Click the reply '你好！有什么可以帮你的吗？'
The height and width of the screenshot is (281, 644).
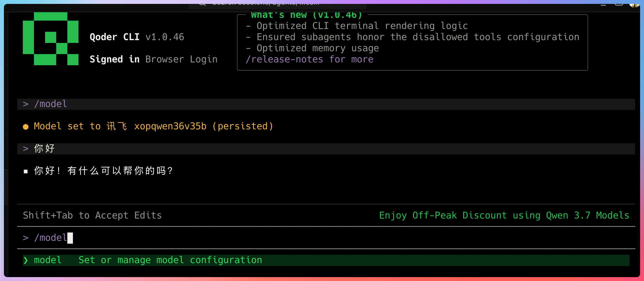(104, 171)
